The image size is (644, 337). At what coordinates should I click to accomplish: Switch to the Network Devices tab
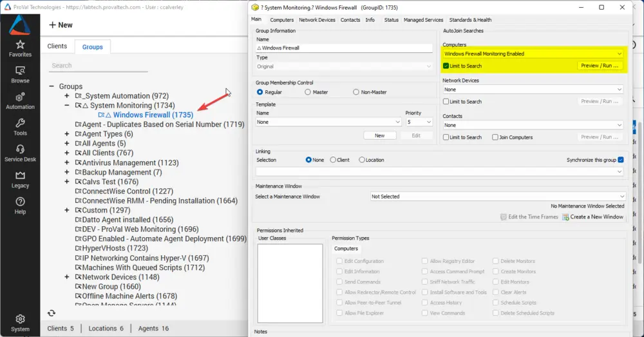pos(317,20)
